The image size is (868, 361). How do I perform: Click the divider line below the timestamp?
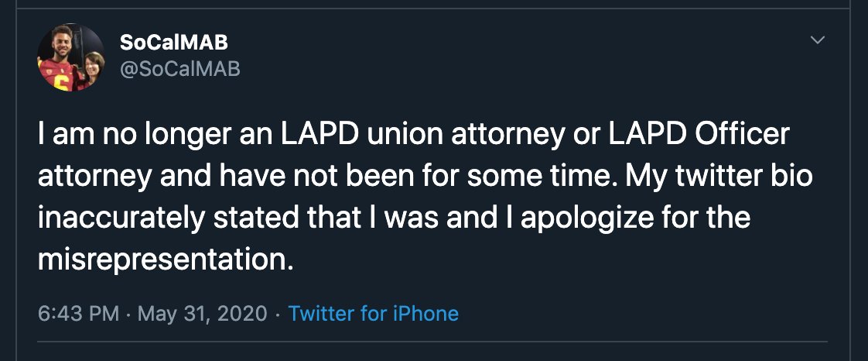[x=433, y=342]
